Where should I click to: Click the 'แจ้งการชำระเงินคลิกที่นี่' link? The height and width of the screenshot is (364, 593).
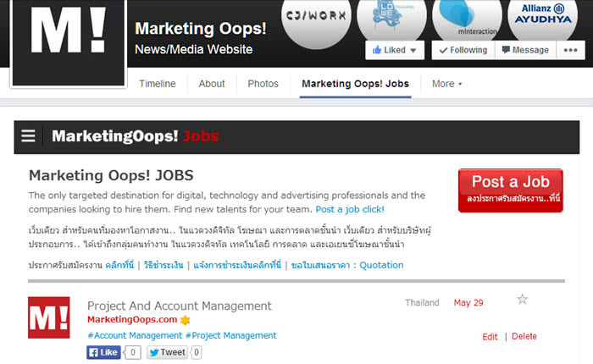coord(237,265)
